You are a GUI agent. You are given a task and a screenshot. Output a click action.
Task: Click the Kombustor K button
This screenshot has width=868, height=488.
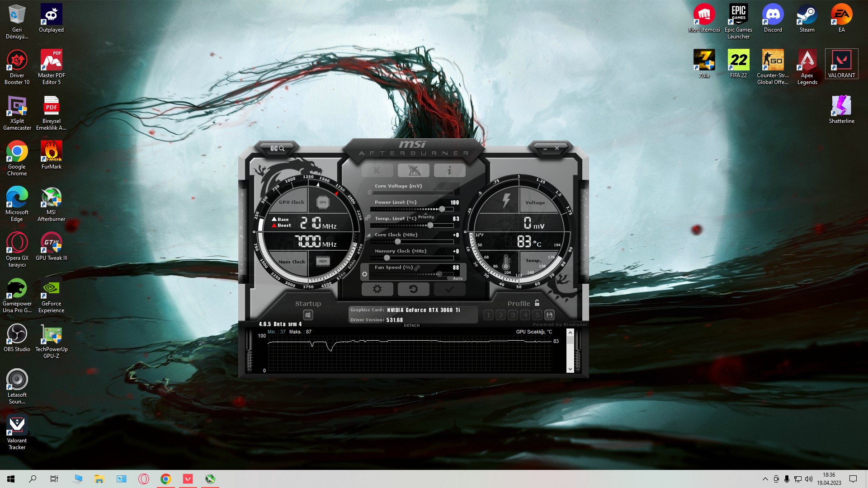pos(377,170)
